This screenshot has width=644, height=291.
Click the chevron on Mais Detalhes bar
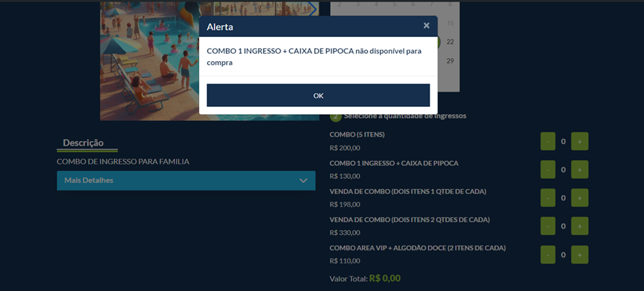304,180
